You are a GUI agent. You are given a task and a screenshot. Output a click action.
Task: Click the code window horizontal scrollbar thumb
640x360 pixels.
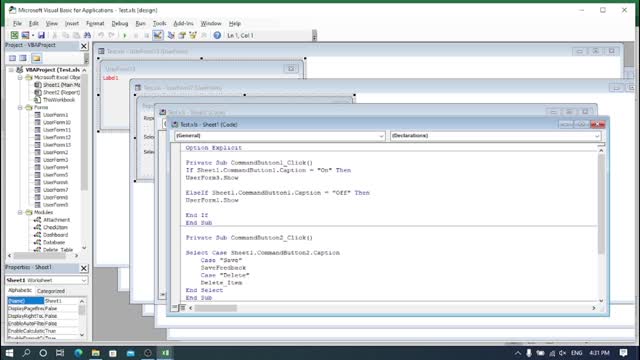pyautogui.click(x=216, y=308)
